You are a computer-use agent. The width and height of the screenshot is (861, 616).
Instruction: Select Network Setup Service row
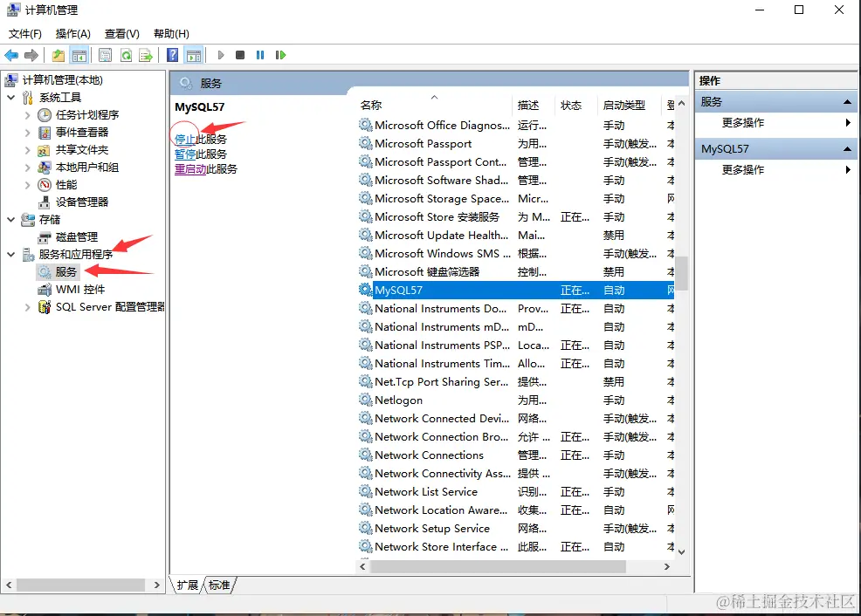516,529
